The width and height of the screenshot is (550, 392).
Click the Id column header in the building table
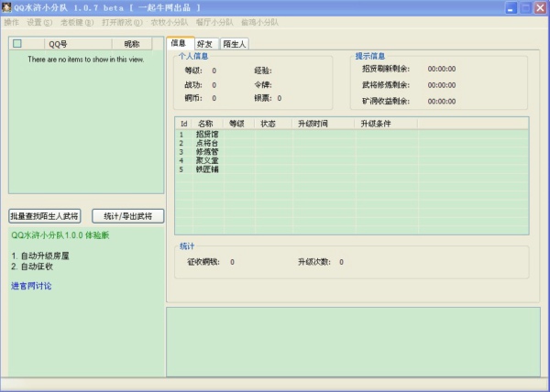click(x=184, y=124)
